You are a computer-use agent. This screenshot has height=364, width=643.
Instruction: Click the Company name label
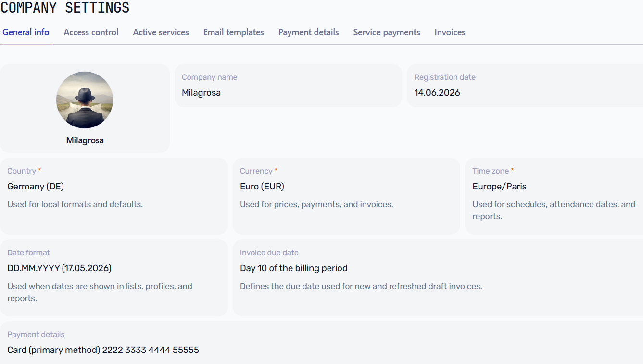coord(209,77)
